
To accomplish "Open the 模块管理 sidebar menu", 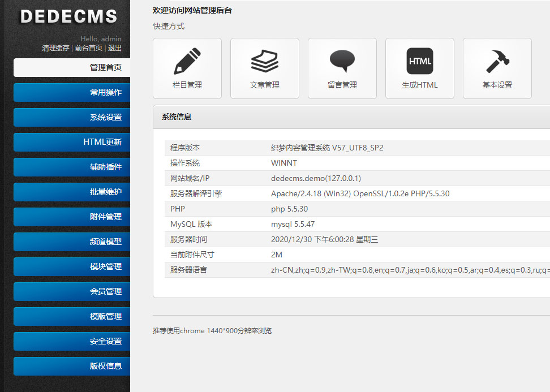I will coord(72,266).
